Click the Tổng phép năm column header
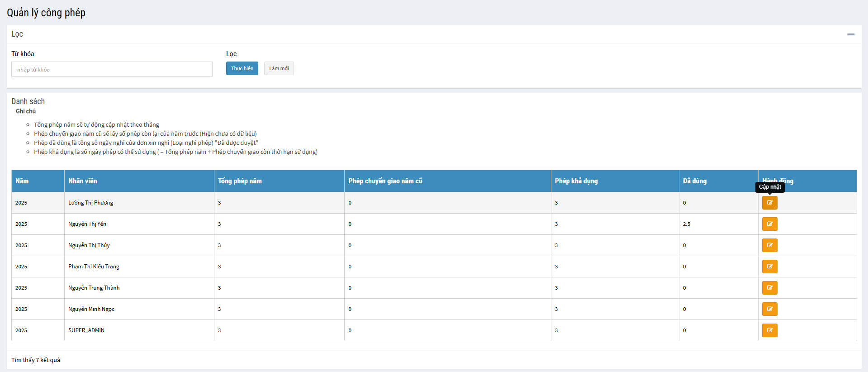This screenshot has height=372, width=868. pyautogui.click(x=240, y=181)
